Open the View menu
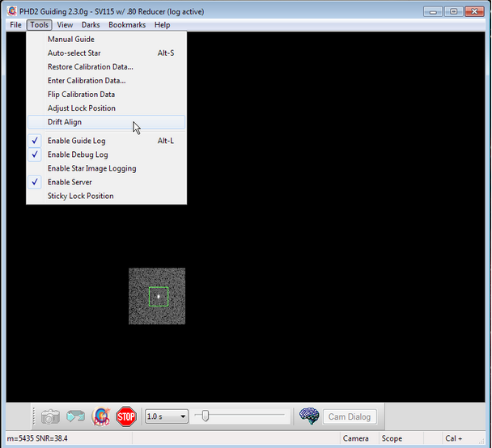The image size is (492, 448). [65, 25]
